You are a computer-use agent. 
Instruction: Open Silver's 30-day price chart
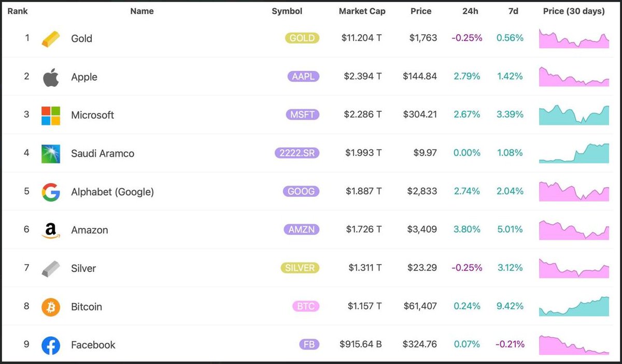point(574,268)
